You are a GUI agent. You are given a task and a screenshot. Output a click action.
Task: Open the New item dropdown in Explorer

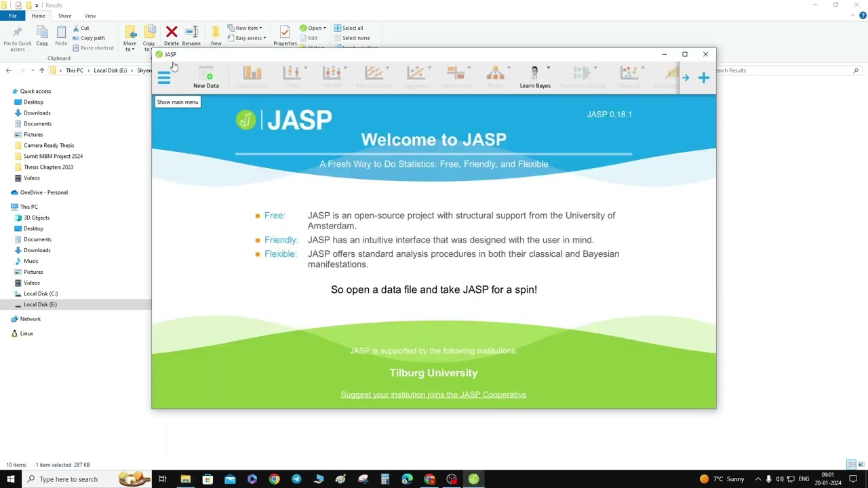[x=245, y=28]
